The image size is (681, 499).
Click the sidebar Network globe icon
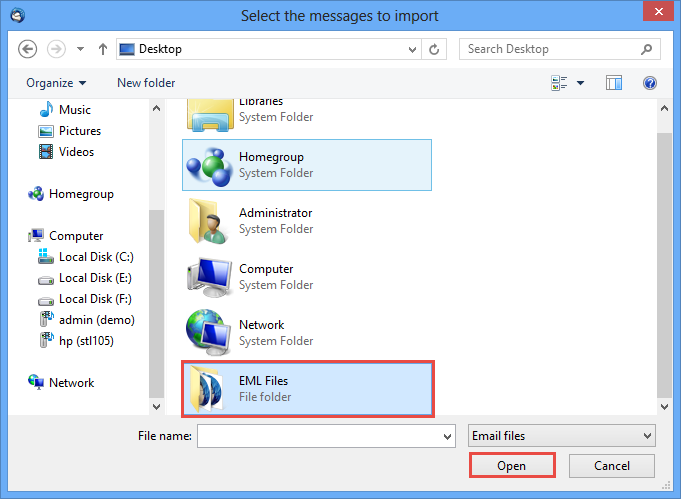36,382
